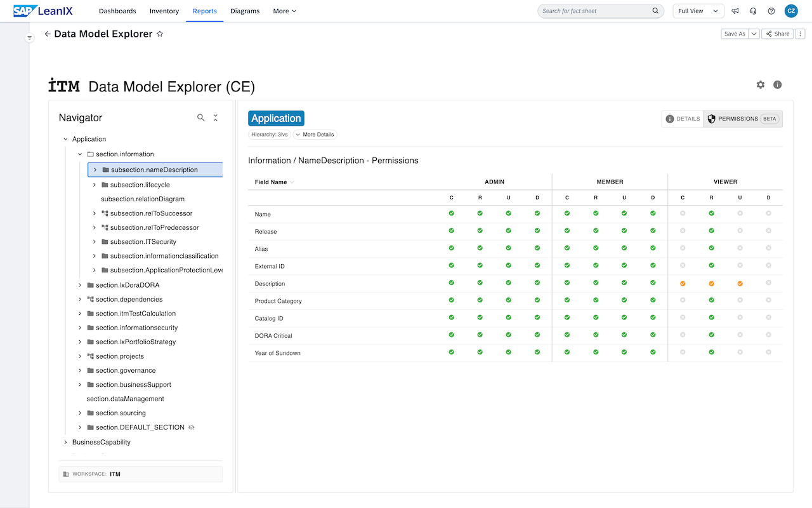Select subsection.relationDiagram in the tree
Screen dimensions: 812x508
143,199
